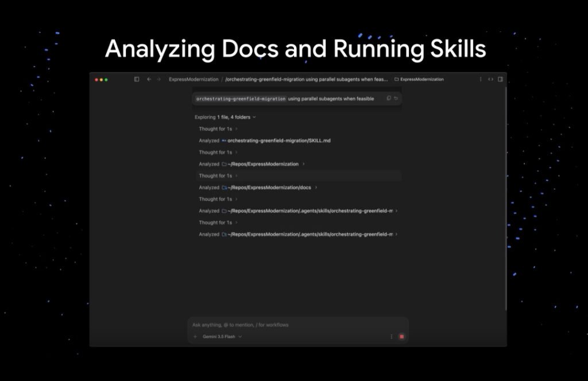The width and height of the screenshot is (588, 381).
Task: Toggle the left sidebar panel icon
Action: [x=137, y=79]
